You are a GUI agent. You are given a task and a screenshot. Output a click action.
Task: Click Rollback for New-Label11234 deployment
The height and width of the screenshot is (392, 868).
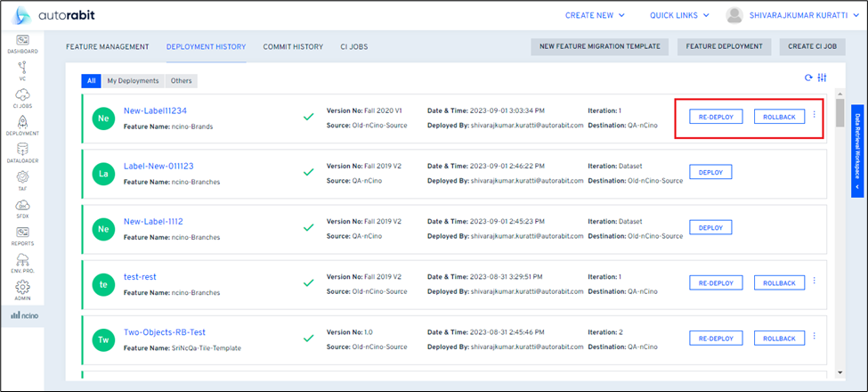pyautogui.click(x=779, y=116)
